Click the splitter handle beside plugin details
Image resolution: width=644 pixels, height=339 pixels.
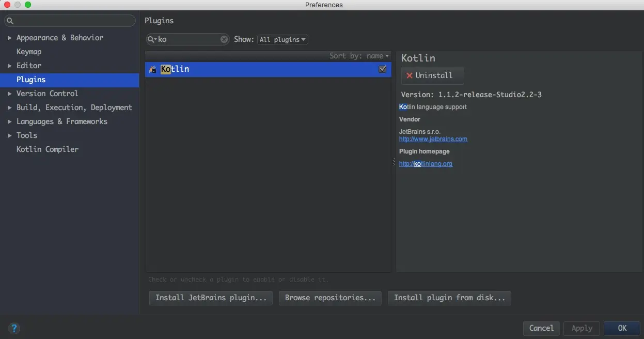click(x=394, y=162)
